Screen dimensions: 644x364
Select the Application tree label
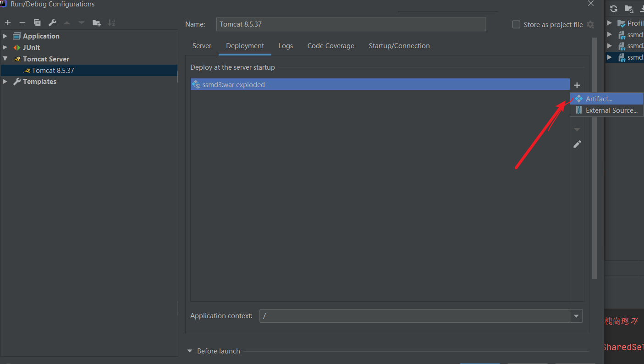41,36
